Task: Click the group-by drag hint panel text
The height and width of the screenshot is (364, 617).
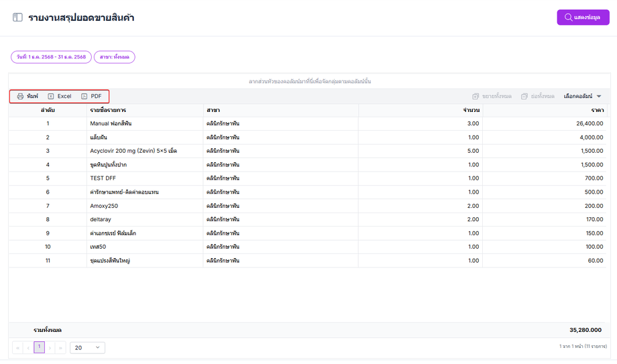Action: pos(310,82)
